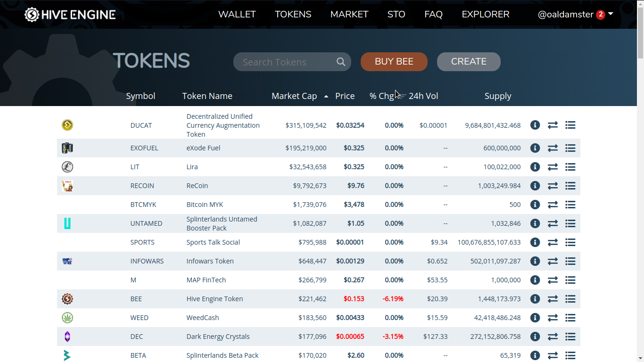Go to the MARKET page

click(349, 14)
